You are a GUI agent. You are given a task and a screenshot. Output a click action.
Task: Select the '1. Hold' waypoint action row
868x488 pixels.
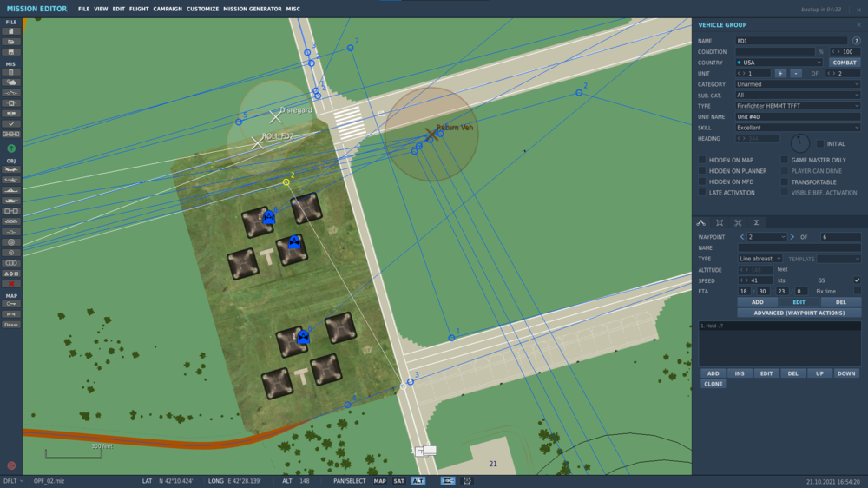pyautogui.click(x=779, y=326)
